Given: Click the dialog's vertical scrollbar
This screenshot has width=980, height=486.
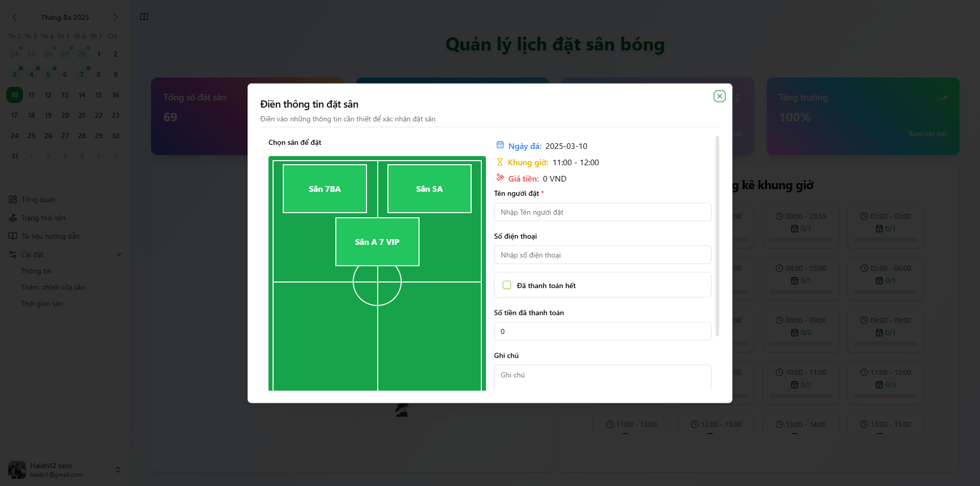Looking at the screenshot, I should 717,236.
